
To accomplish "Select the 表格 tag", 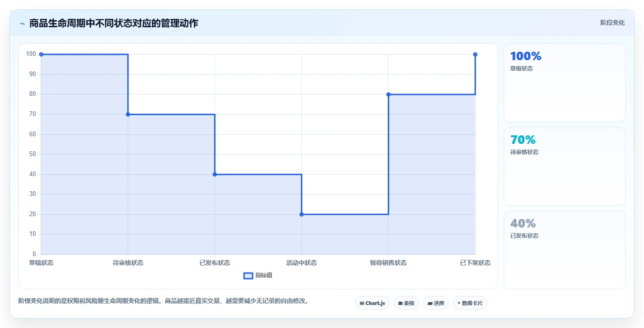I will pos(406,303).
